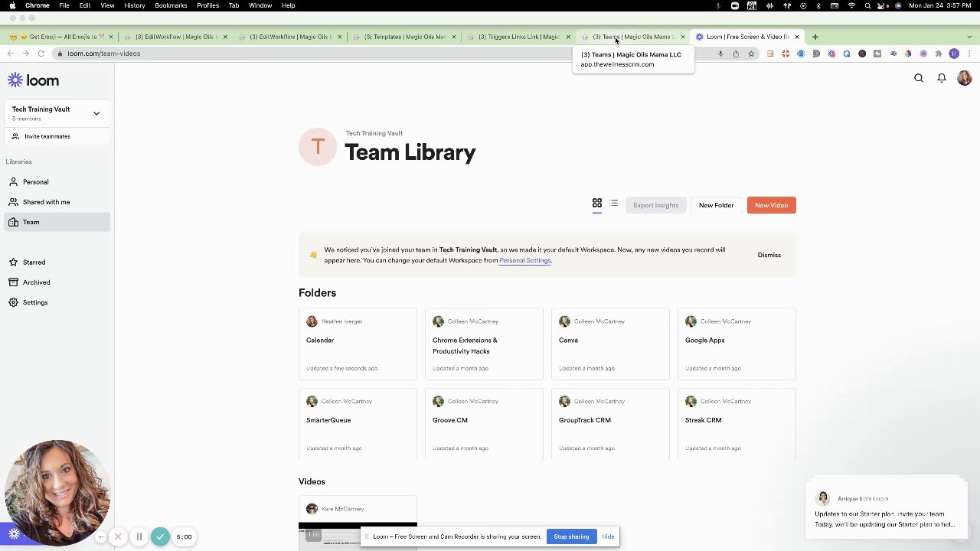Pause the Loom recording
Image resolution: width=980 pixels, height=551 pixels.
coord(139,536)
